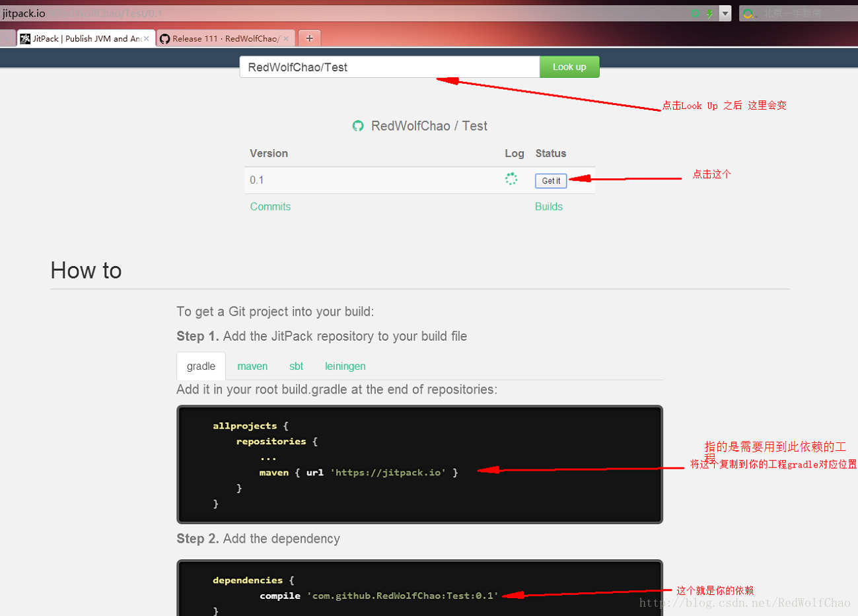Open the Builds link

(x=549, y=207)
